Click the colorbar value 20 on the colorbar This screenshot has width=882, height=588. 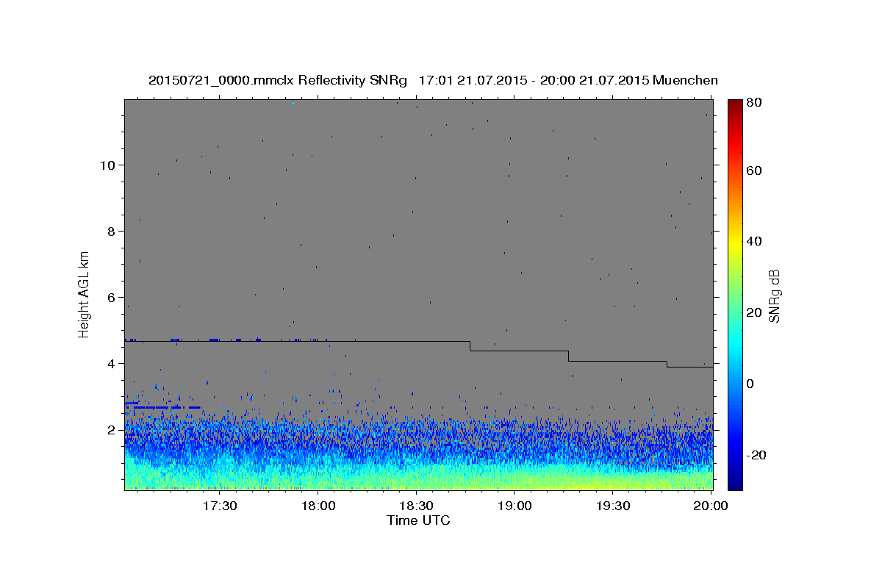[754, 312]
